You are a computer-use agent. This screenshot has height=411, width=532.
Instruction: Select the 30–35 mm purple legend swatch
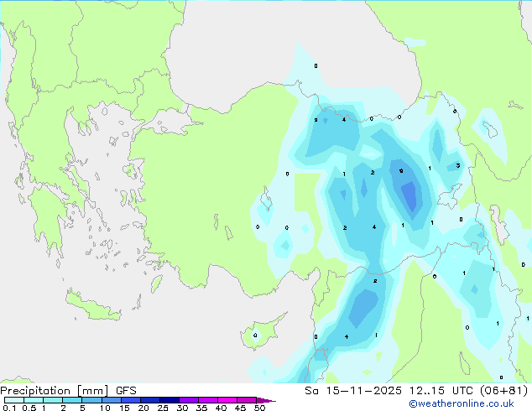tap(188, 400)
